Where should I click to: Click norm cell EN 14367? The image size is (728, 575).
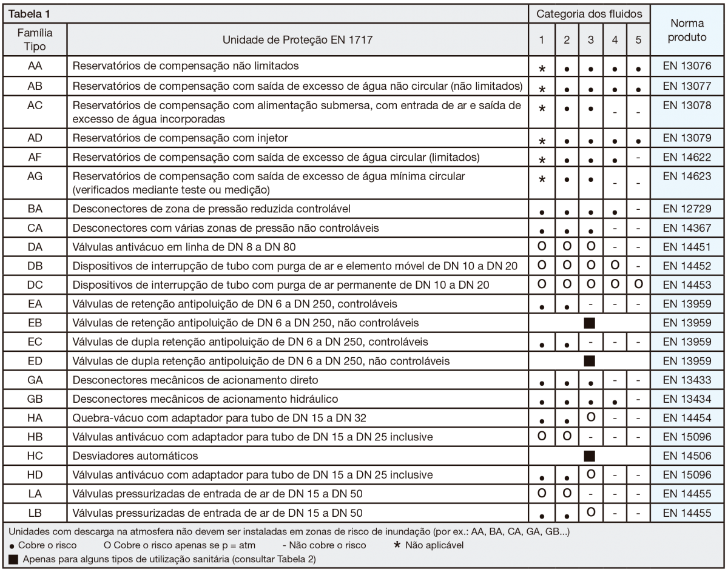tap(687, 227)
